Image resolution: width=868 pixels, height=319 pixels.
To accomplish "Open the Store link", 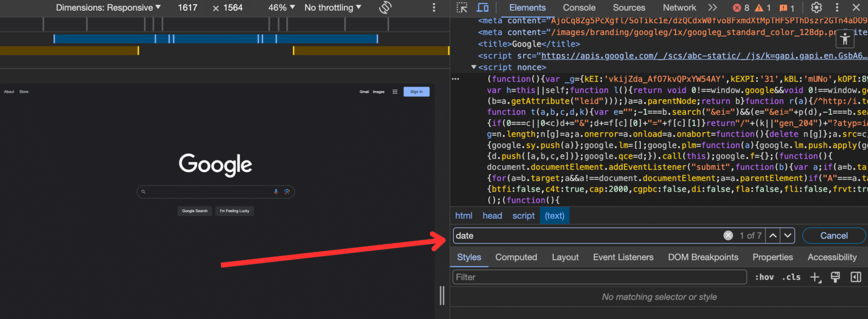I will tap(24, 92).
